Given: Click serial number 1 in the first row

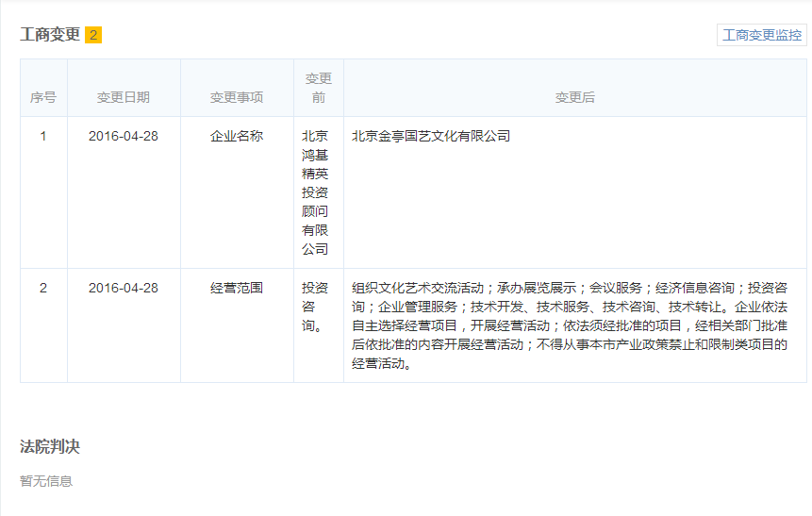Looking at the screenshot, I should (43, 136).
